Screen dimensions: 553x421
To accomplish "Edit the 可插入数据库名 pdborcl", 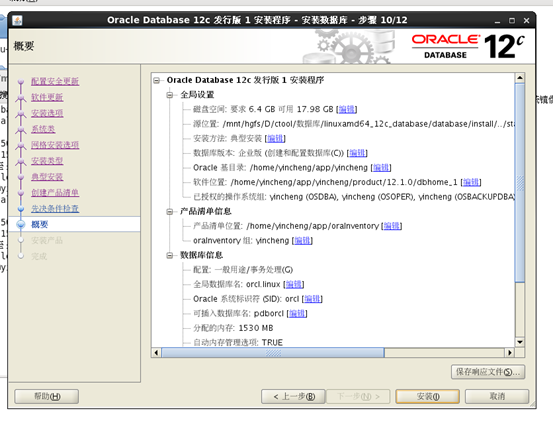I will coord(297,313).
